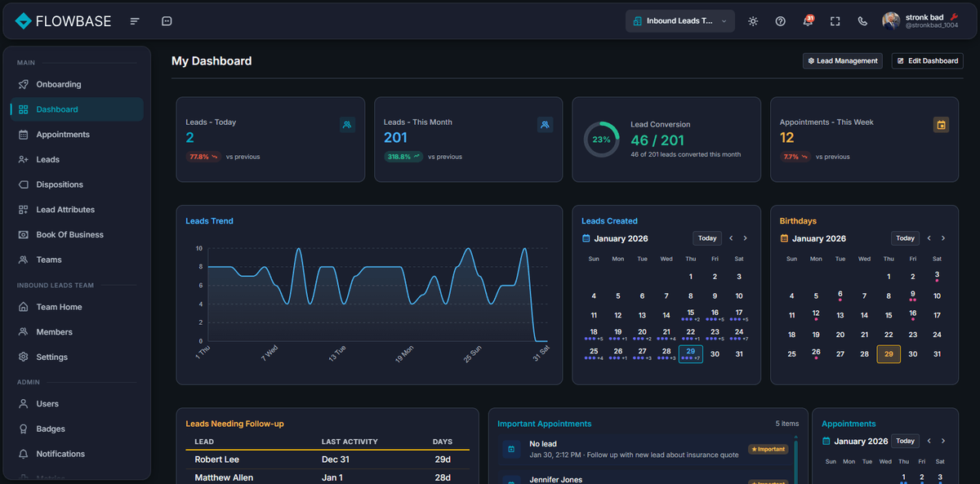Screen dimensions: 980x484
Task: Open the Inbound Leads Team dropdown
Action: pos(680,20)
